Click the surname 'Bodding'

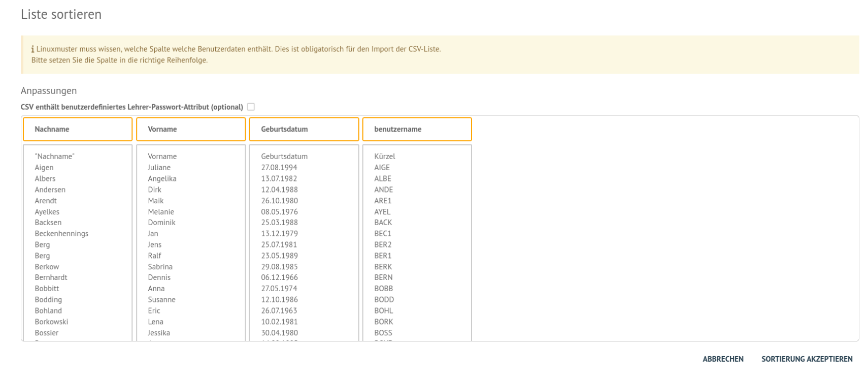coord(48,300)
